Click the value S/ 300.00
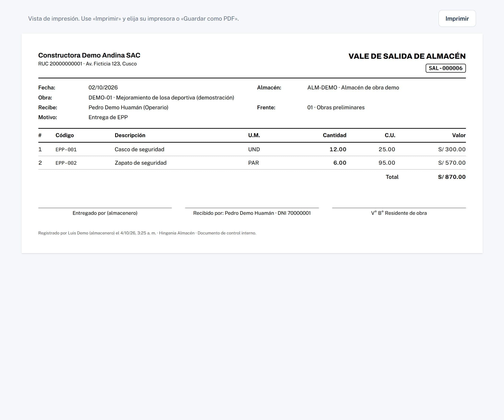 pyautogui.click(x=452, y=149)
